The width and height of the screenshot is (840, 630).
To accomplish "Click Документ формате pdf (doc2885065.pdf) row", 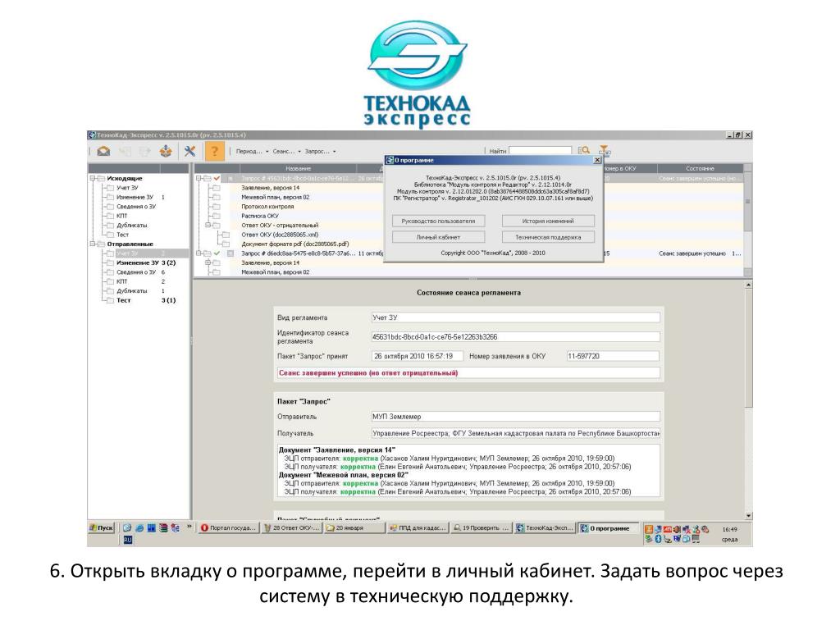I will pos(295,244).
